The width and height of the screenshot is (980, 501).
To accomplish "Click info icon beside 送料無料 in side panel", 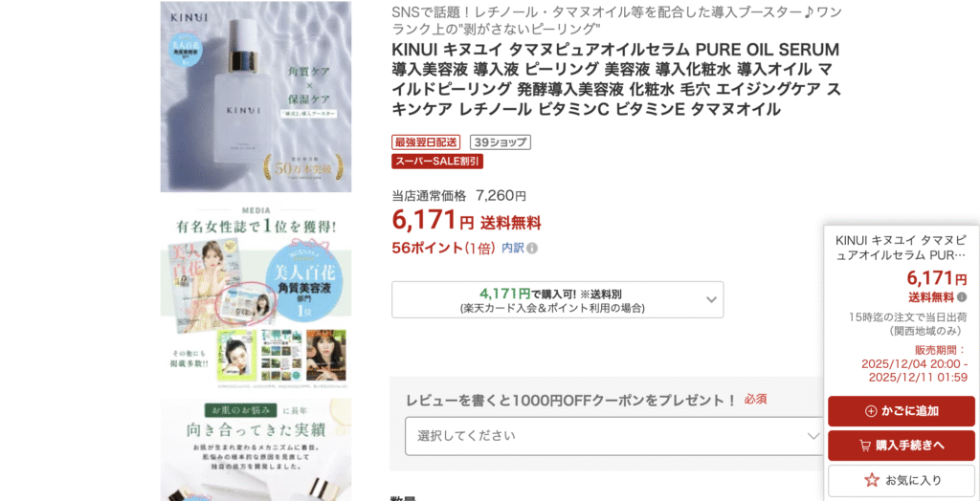I will tap(962, 297).
